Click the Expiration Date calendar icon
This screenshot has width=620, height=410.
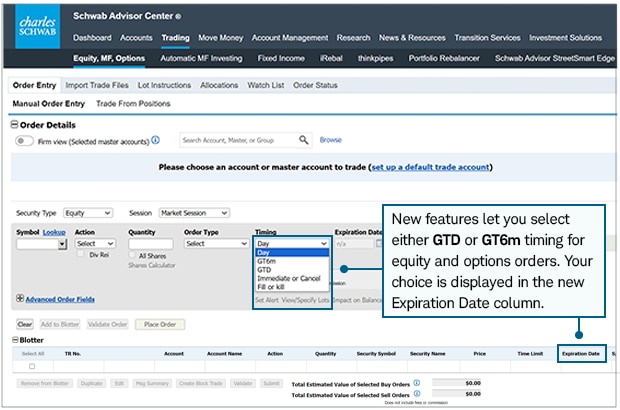tap(378, 244)
